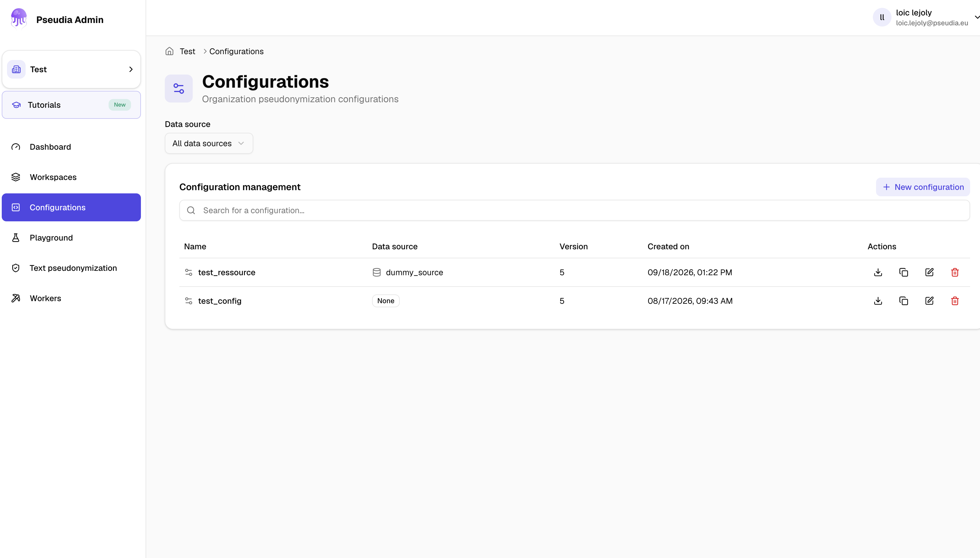Edit the test_ressource configuration

coord(929,272)
